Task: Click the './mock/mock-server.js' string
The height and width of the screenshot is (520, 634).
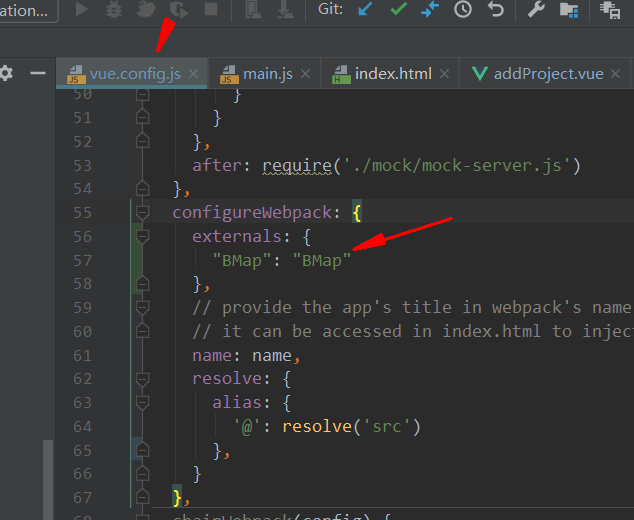Action: tap(456, 166)
